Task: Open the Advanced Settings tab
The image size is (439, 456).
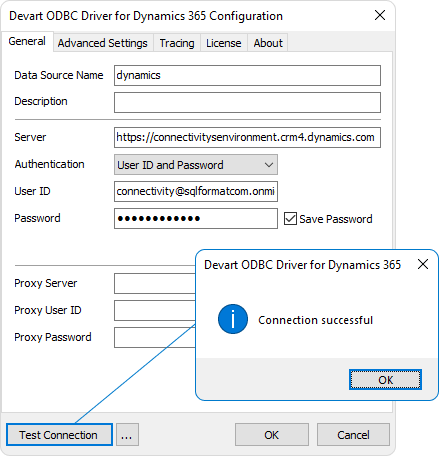Action: (103, 43)
